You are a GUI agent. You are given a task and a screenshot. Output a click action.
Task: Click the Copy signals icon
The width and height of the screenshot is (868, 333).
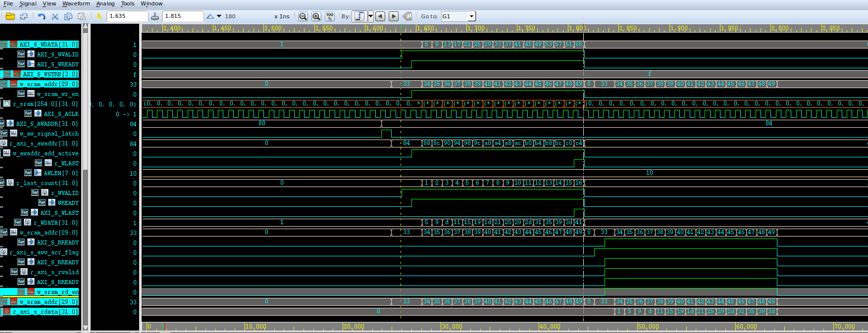click(x=68, y=16)
